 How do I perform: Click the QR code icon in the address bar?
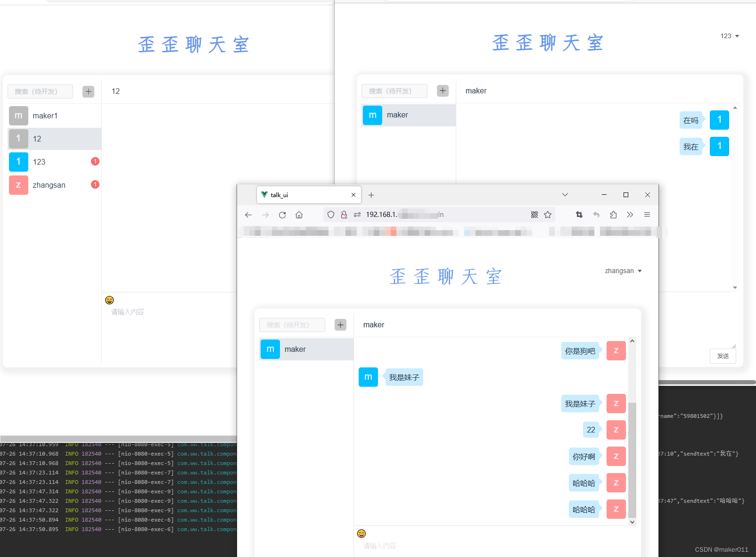click(534, 215)
